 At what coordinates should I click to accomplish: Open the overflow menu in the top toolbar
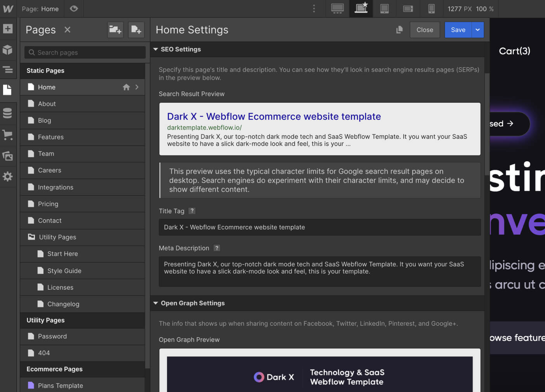pyautogui.click(x=314, y=8)
